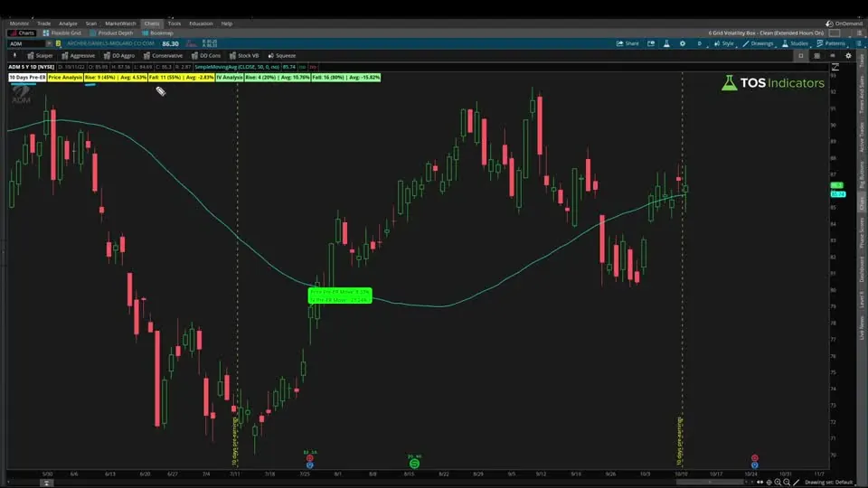Click the chart expand icon above TOS Indicators logo
This screenshot has height=488, width=868.
click(835, 67)
